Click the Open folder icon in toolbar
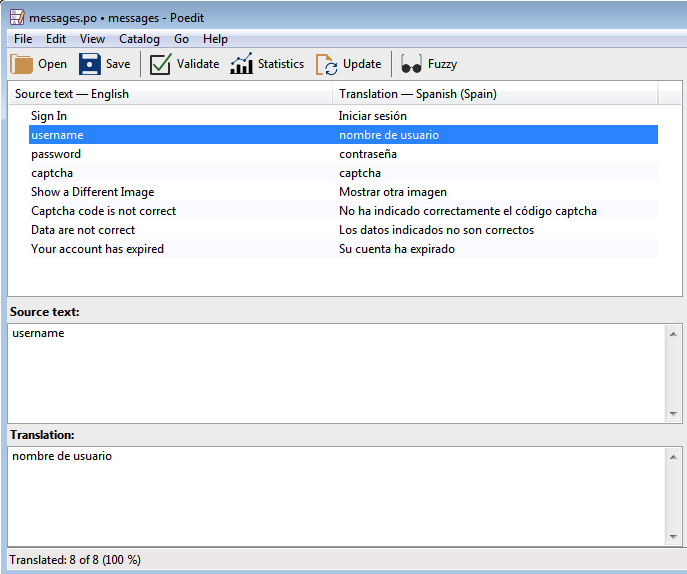Viewport: 687px width, 574px height. 22,64
